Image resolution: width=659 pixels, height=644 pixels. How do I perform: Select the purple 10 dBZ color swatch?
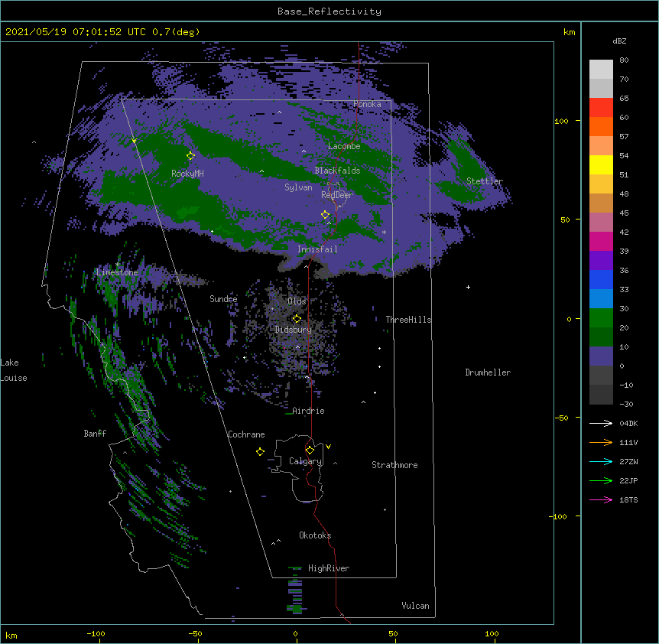click(x=601, y=356)
